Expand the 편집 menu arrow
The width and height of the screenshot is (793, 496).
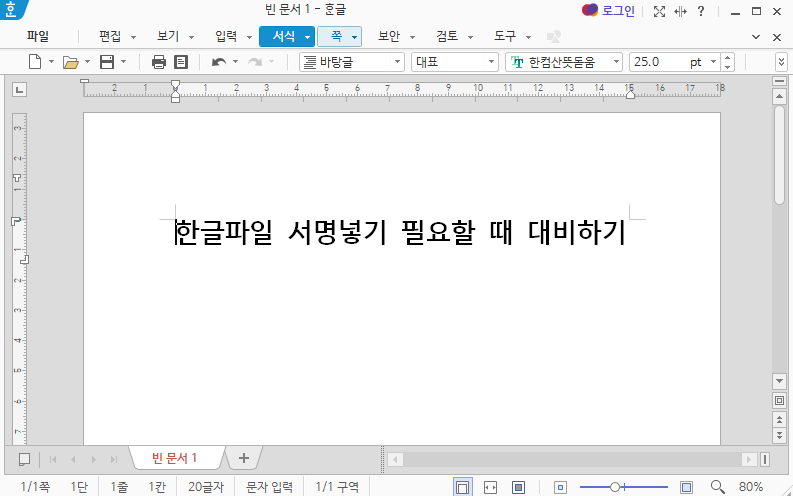pyautogui.click(x=134, y=37)
